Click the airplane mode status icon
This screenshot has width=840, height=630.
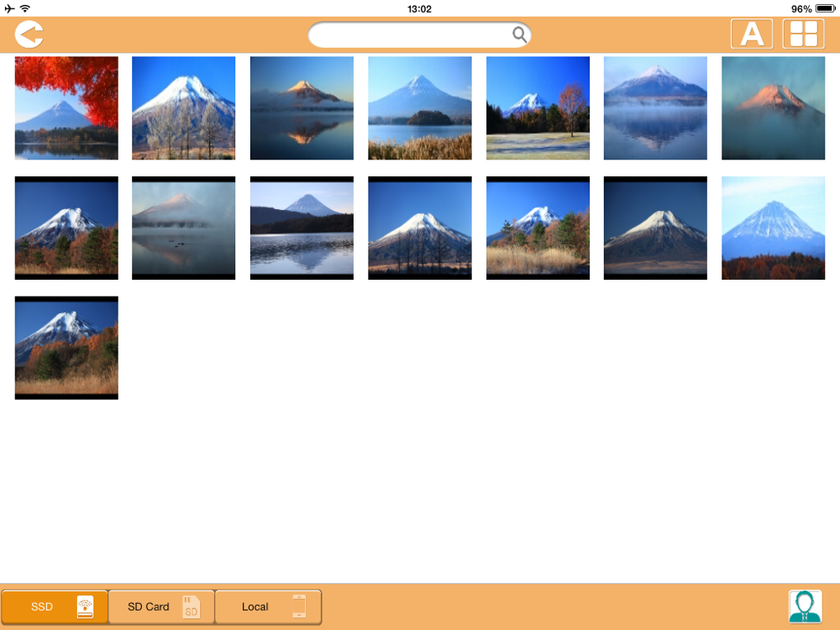(x=9, y=8)
